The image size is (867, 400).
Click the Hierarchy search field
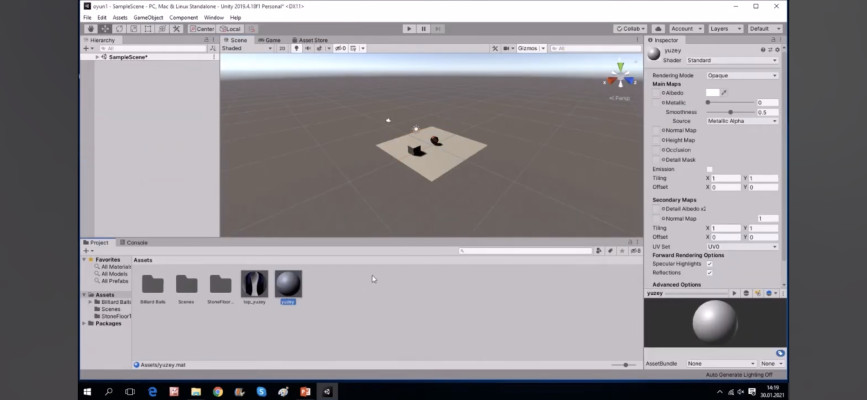(151, 49)
